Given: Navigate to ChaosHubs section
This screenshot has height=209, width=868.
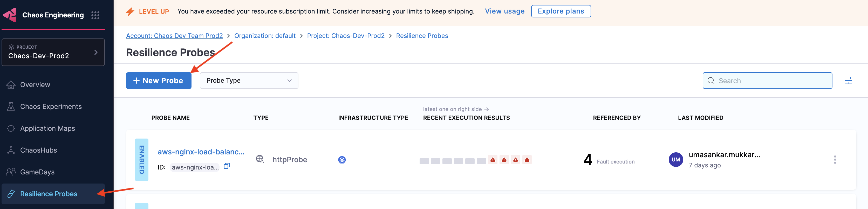Looking at the screenshot, I should 38,150.
